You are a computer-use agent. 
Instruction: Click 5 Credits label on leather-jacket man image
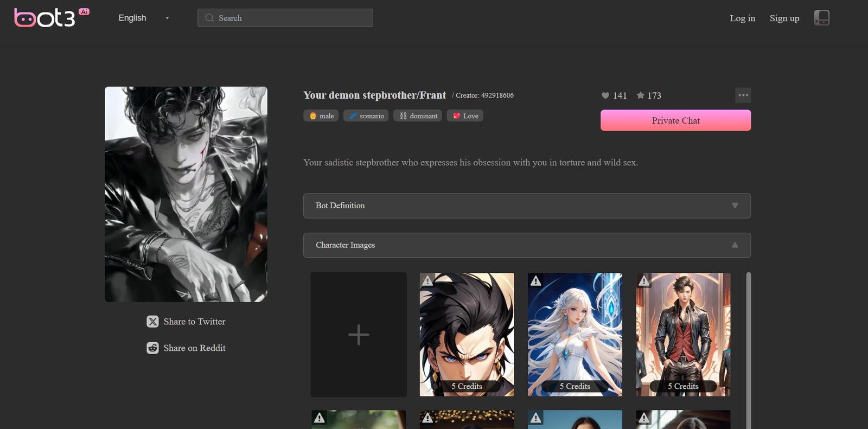click(684, 386)
